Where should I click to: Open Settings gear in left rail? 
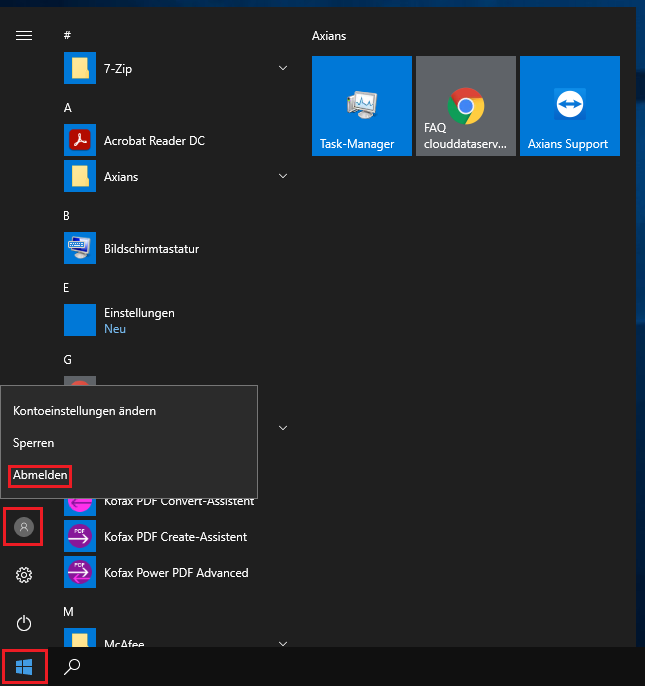[24, 575]
